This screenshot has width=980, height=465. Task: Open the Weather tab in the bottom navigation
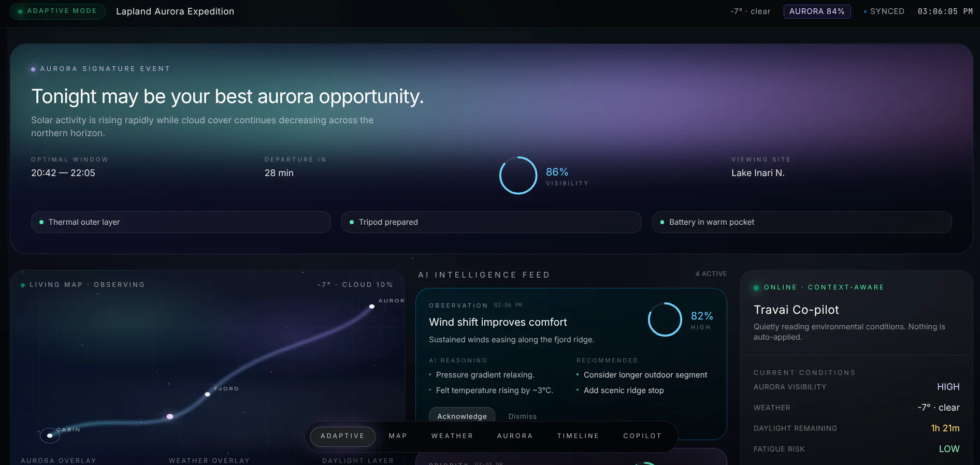(x=452, y=436)
